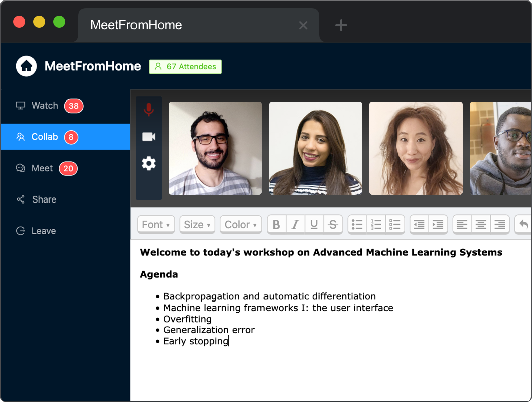Toggle bold formatting

click(277, 224)
